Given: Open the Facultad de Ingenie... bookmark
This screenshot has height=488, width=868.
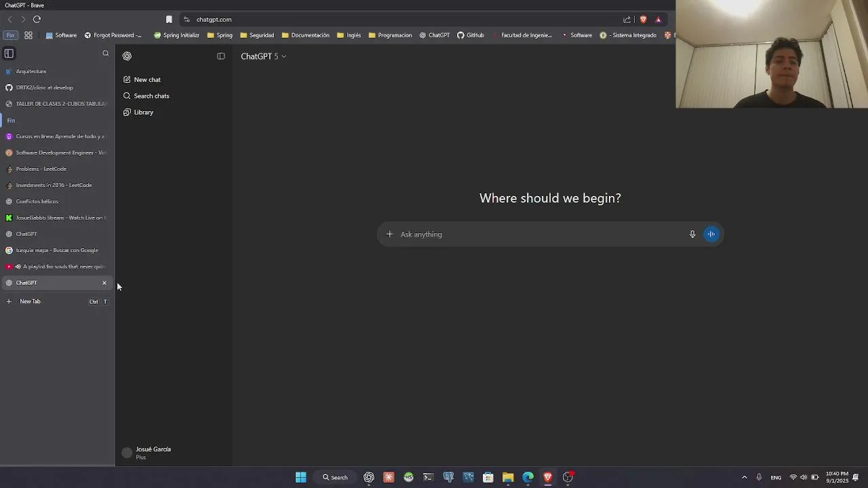Looking at the screenshot, I should 521,35.
